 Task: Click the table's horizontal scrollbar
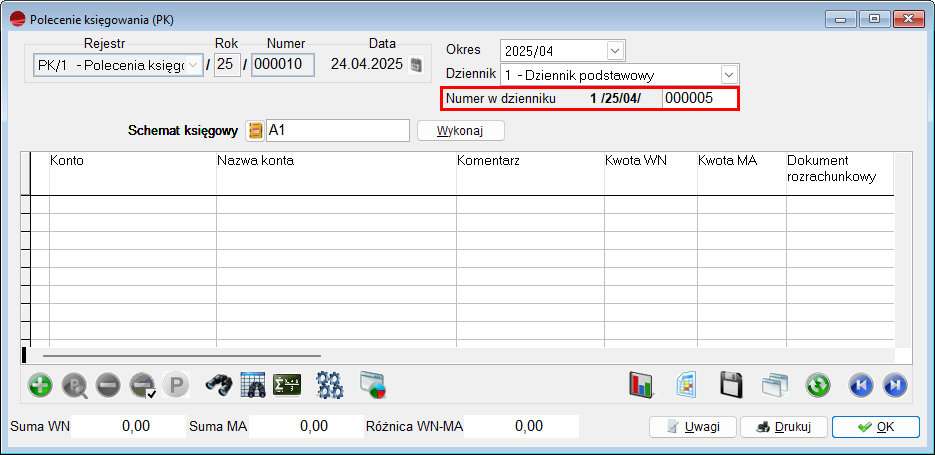180,354
